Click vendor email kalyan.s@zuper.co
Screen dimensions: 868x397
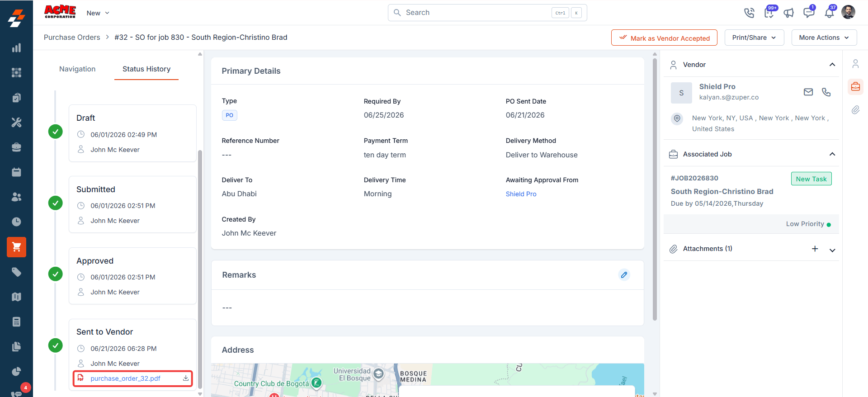[729, 97]
